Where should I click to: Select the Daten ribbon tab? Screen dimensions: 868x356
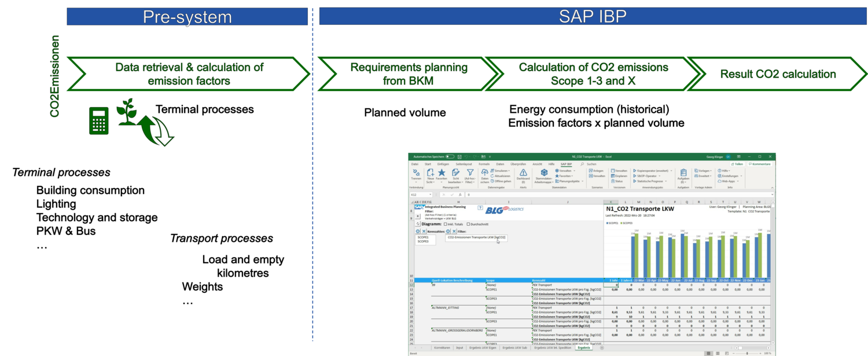(x=501, y=164)
